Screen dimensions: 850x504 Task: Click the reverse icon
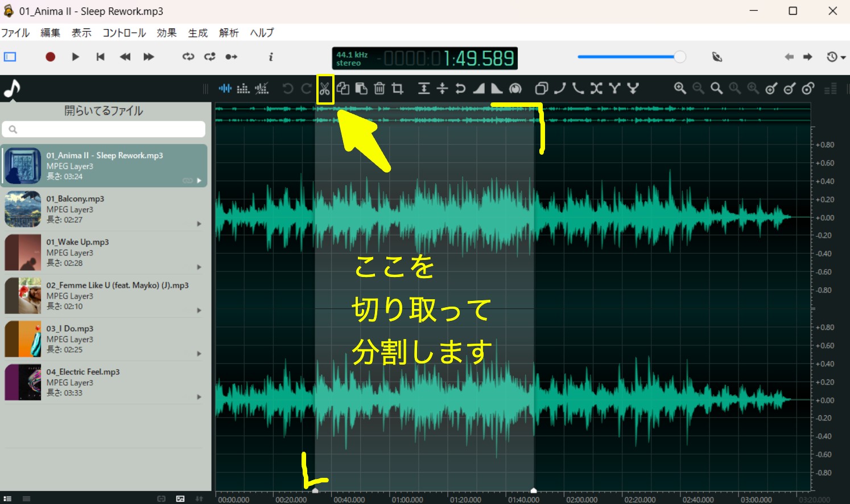click(460, 88)
